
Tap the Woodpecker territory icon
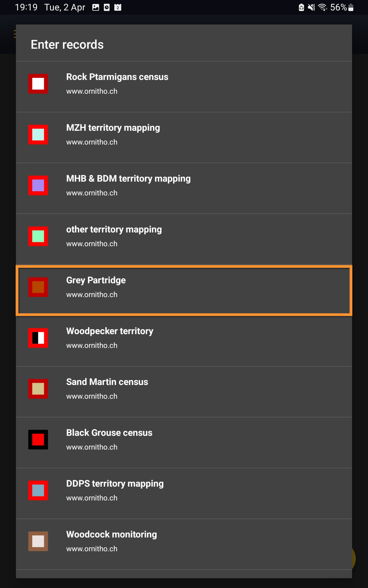[x=38, y=338]
